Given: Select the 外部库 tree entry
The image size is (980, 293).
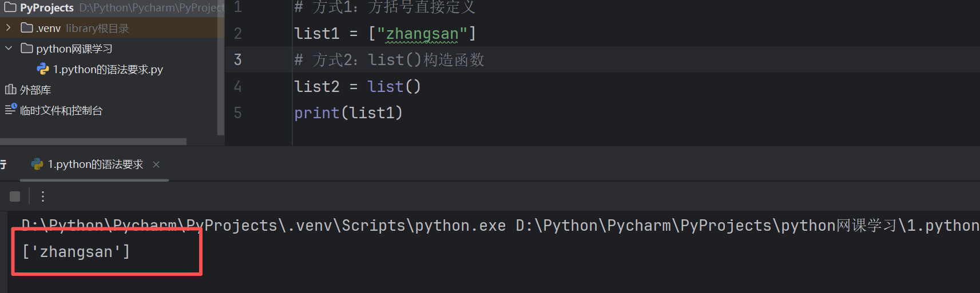Looking at the screenshot, I should pyautogui.click(x=35, y=90).
